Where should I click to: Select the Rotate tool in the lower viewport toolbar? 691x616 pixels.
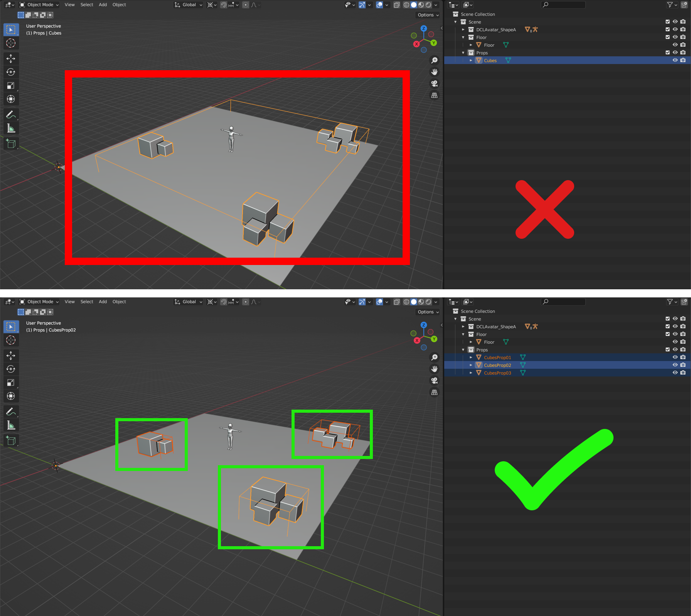point(11,369)
